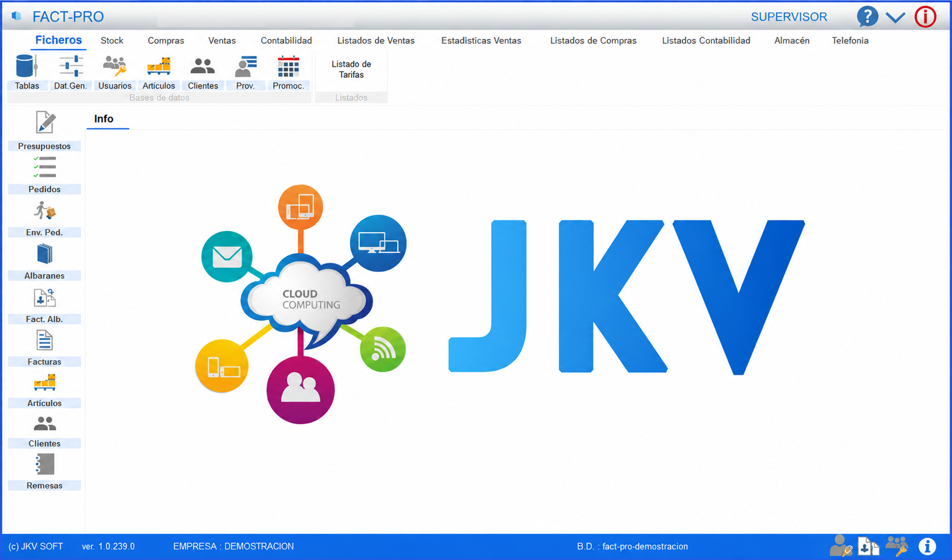
Task: Open the Listados de Ventas tab
Action: click(376, 40)
